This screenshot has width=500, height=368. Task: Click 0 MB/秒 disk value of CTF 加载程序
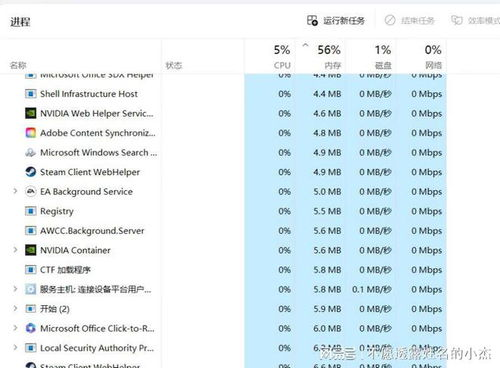(x=375, y=270)
